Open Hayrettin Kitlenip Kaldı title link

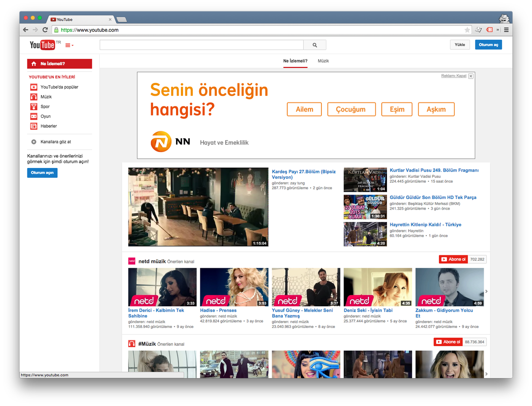426,225
